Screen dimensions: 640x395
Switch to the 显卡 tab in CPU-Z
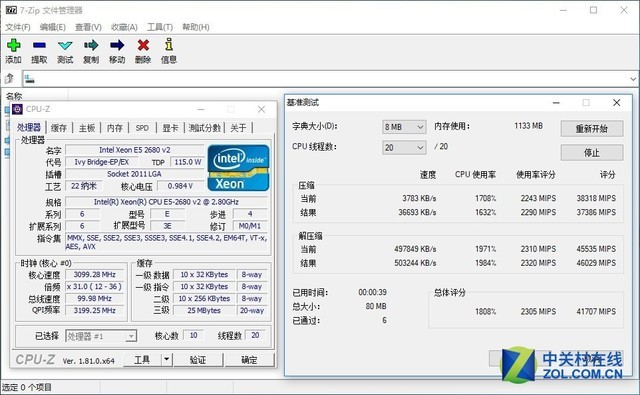pyautogui.click(x=170, y=128)
